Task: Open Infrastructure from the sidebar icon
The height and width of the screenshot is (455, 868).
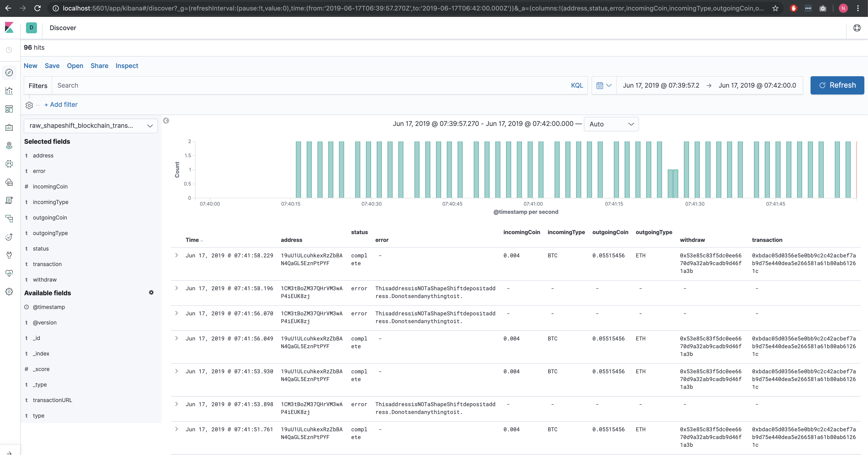Action: click(9, 182)
